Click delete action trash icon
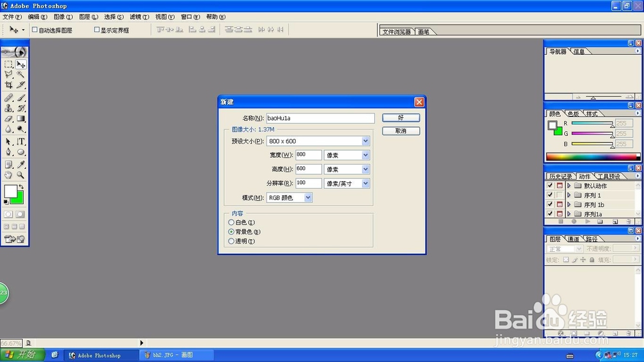Image resolution: width=644 pixels, height=362 pixels. pos(629,222)
